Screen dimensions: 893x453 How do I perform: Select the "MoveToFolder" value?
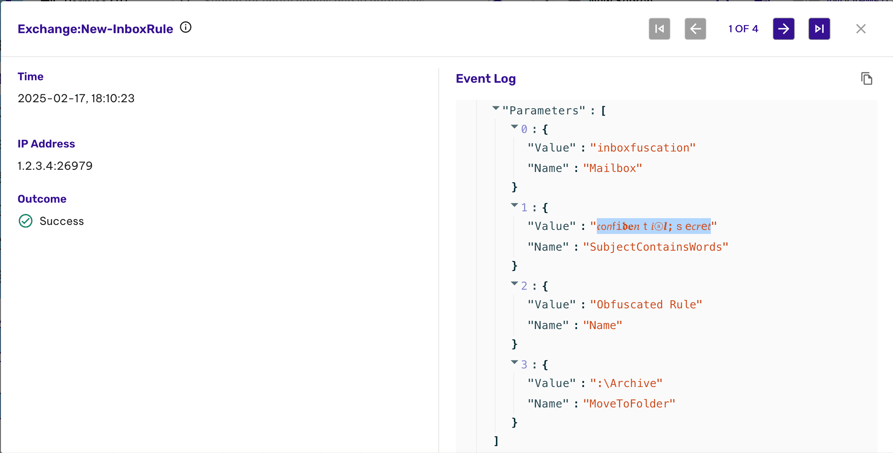coord(629,404)
